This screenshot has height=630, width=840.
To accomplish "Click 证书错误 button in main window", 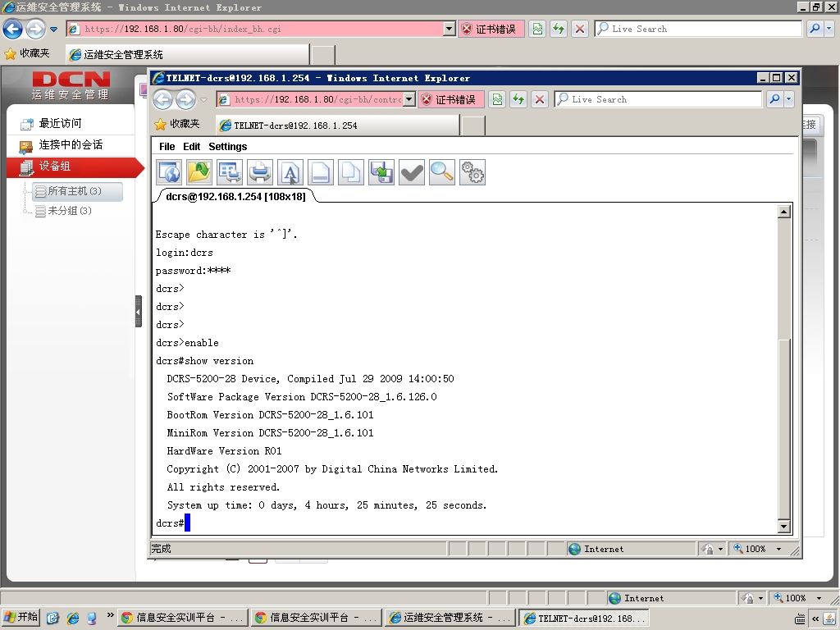I will point(490,29).
